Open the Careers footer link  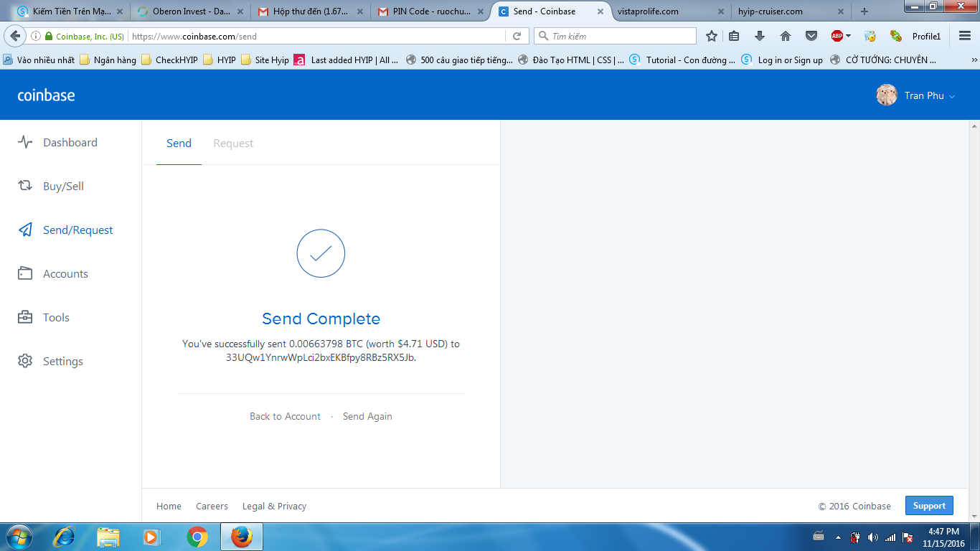[x=212, y=506]
